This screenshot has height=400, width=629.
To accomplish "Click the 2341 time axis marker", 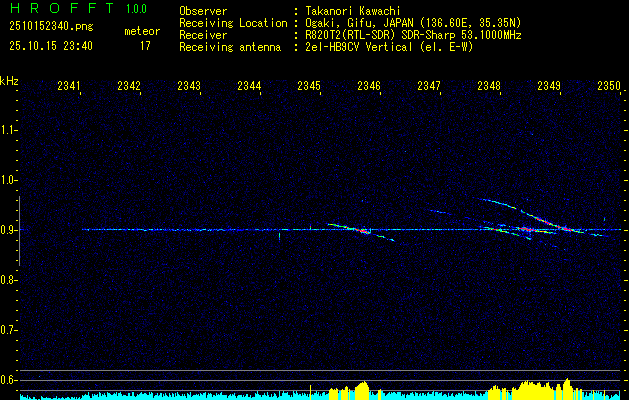I will click(x=69, y=86).
